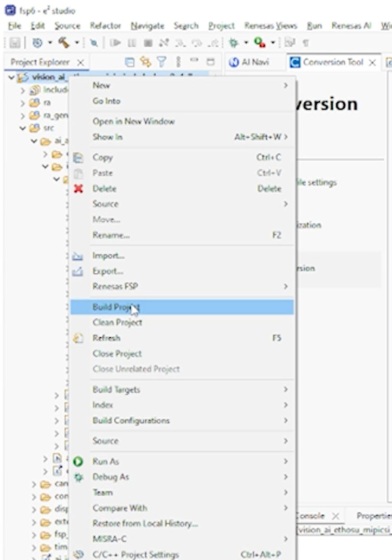Click the green Run As play icon
Viewport: 392px width, 560px height.
(78, 461)
